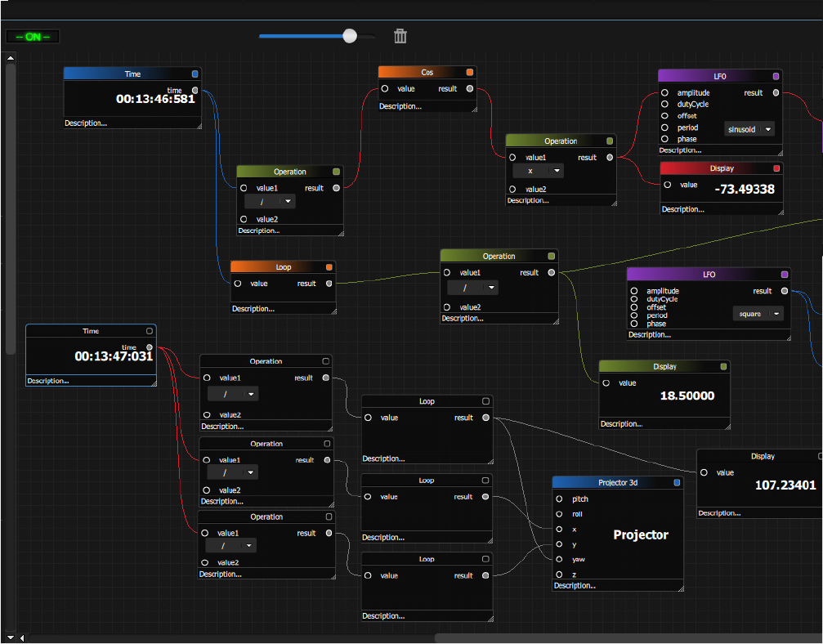Open the / operator dropdown in the Operation fed by orange Loop

pyautogui.click(x=472, y=288)
